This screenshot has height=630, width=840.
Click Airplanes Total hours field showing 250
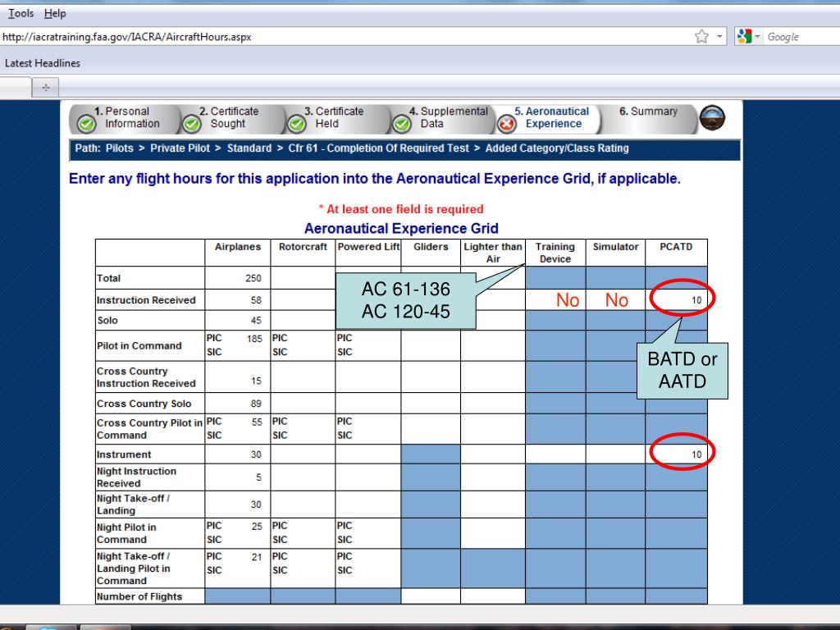(x=238, y=279)
